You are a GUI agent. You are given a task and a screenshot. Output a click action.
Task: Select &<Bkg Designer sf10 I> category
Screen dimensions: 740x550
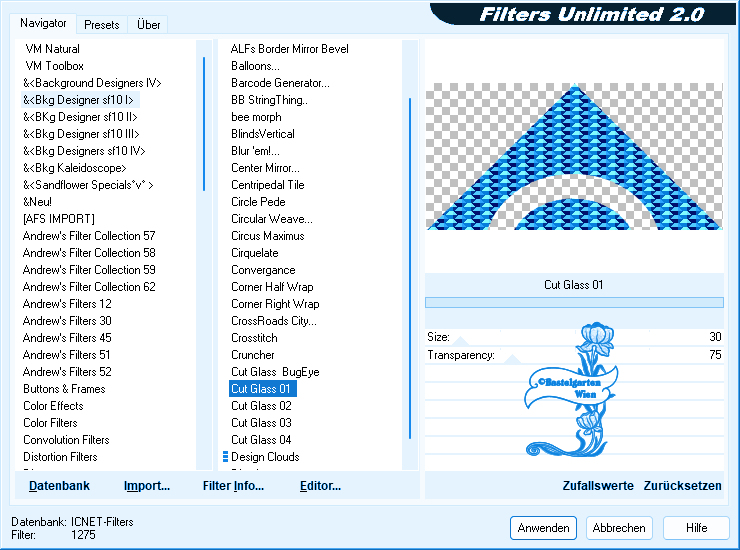[x=78, y=100]
